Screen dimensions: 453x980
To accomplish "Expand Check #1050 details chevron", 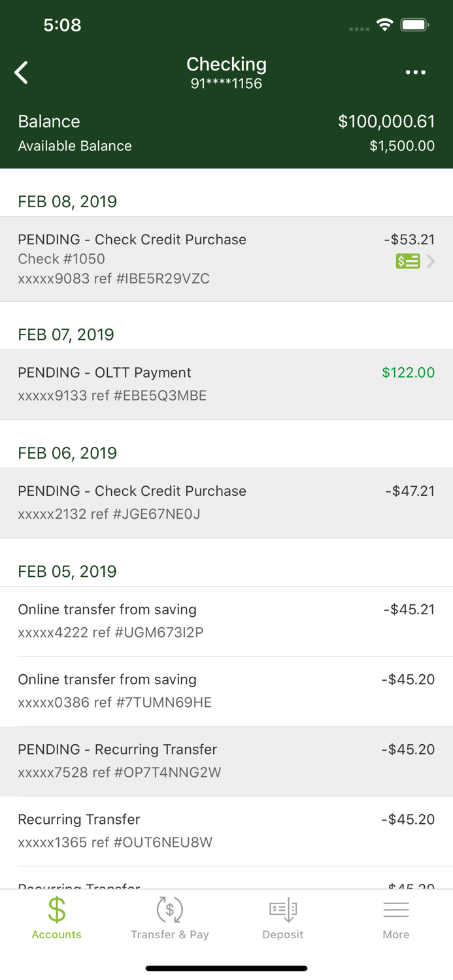I will point(431,261).
